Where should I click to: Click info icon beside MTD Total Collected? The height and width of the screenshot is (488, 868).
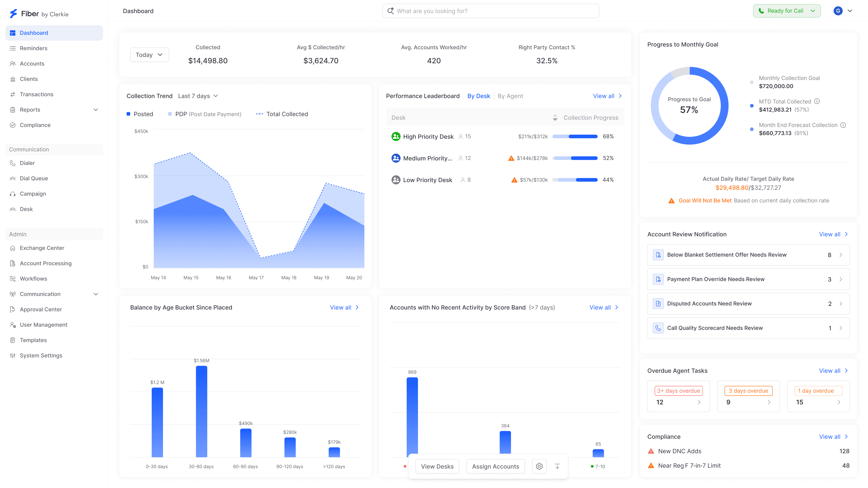pyautogui.click(x=817, y=101)
